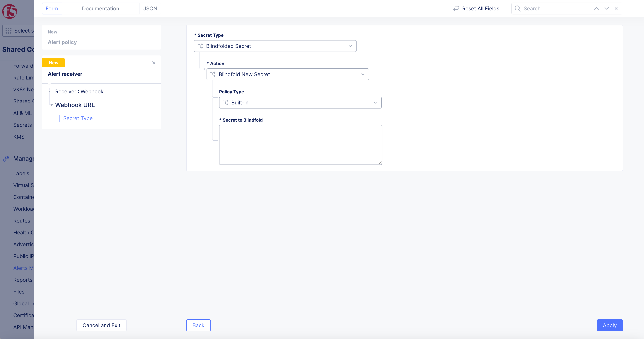644x339 pixels.
Task: Switch to the Documentation tab
Action: point(100,9)
